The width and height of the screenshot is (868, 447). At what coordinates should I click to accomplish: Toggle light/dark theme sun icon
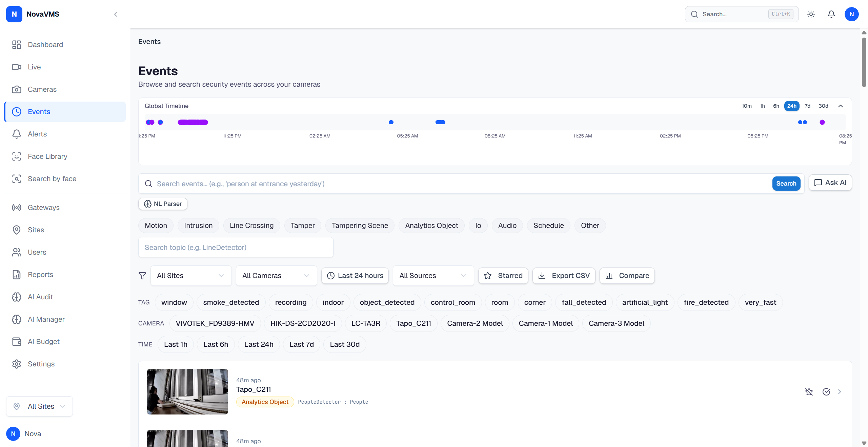(x=811, y=14)
